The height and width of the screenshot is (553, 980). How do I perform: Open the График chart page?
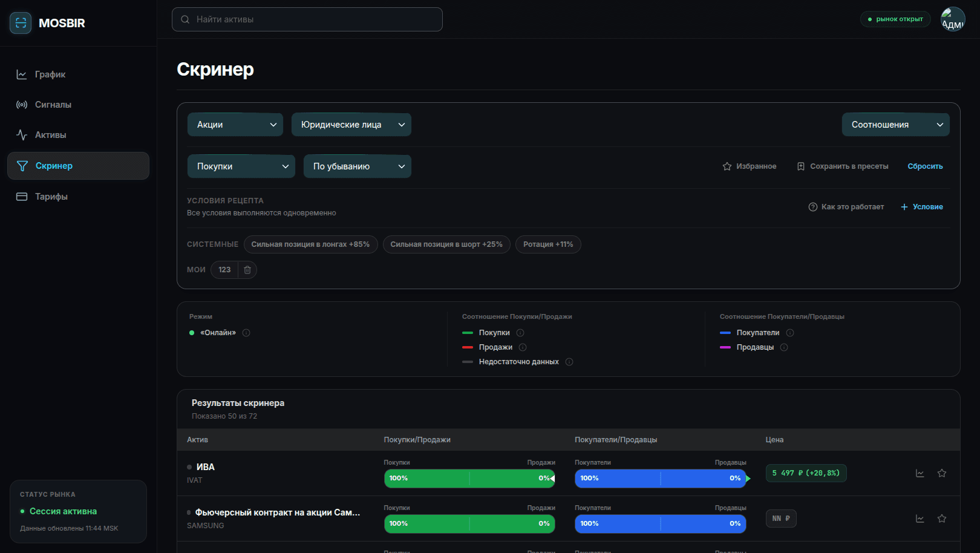coord(78,74)
